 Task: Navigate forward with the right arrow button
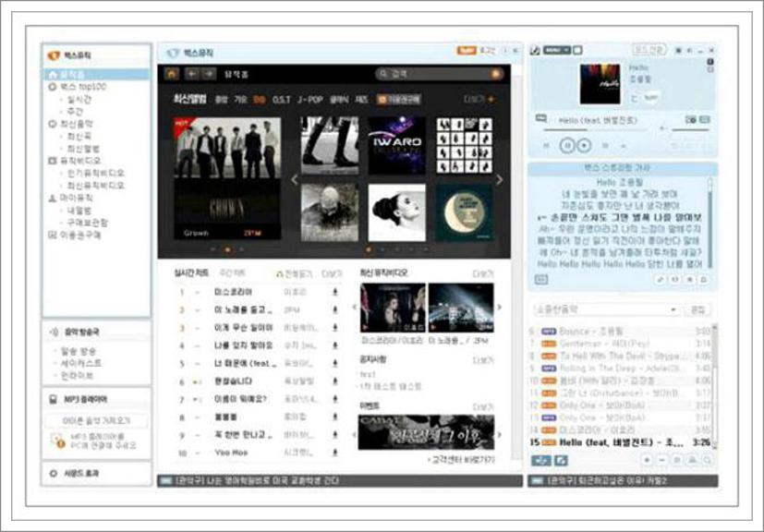click(x=209, y=74)
